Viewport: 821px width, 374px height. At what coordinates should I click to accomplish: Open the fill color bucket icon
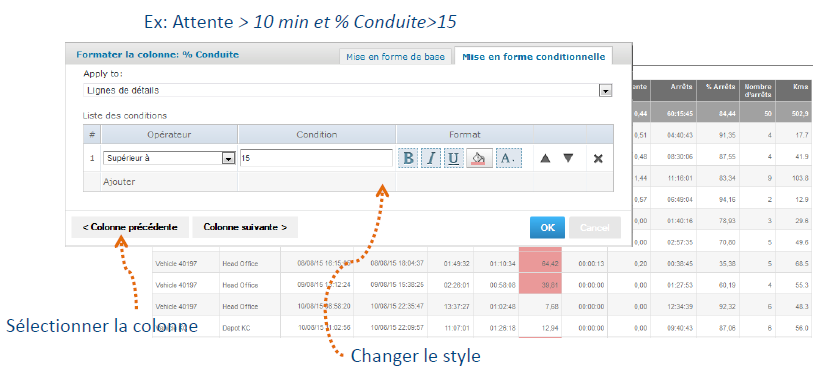479,158
